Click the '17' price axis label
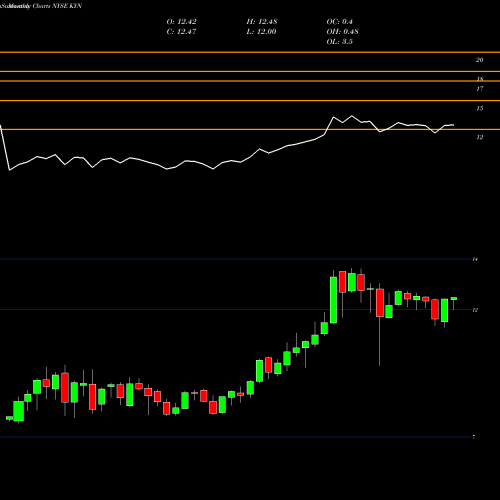This screenshot has height=500, width=500. [479, 89]
